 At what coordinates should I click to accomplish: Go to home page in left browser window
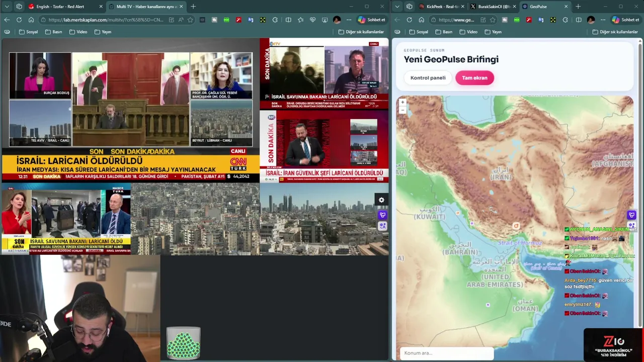click(31, 20)
